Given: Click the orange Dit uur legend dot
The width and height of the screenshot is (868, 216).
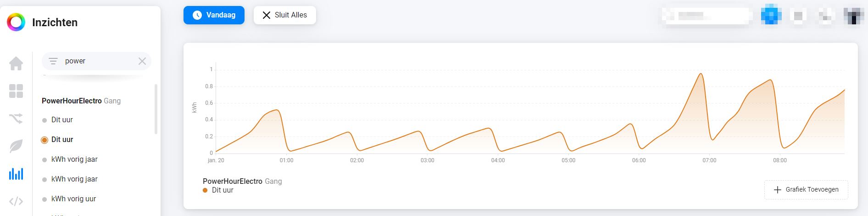Looking at the screenshot, I should 205,190.
